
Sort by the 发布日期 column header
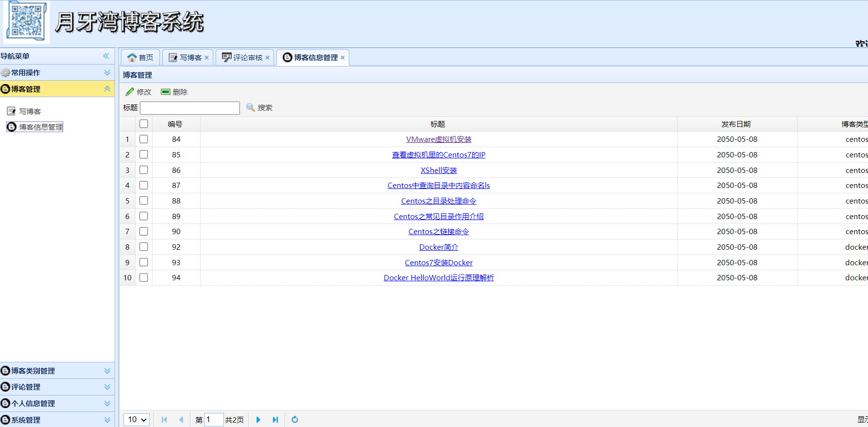tap(736, 124)
